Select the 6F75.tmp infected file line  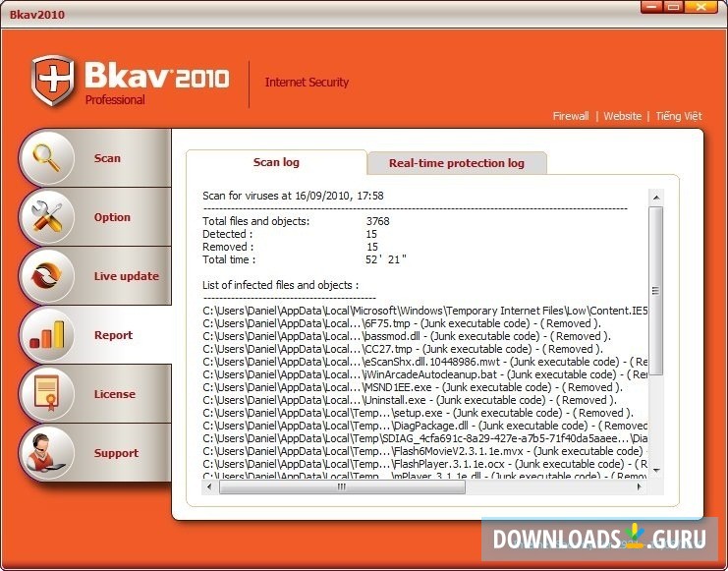pyautogui.click(x=402, y=323)
